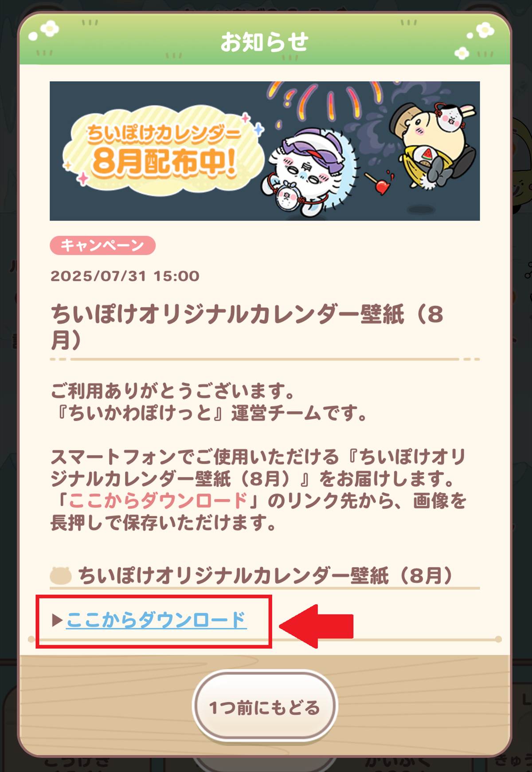
Task: Select the partly hidden かいふく tab at bottom
Action: click(x=398, y=762)
